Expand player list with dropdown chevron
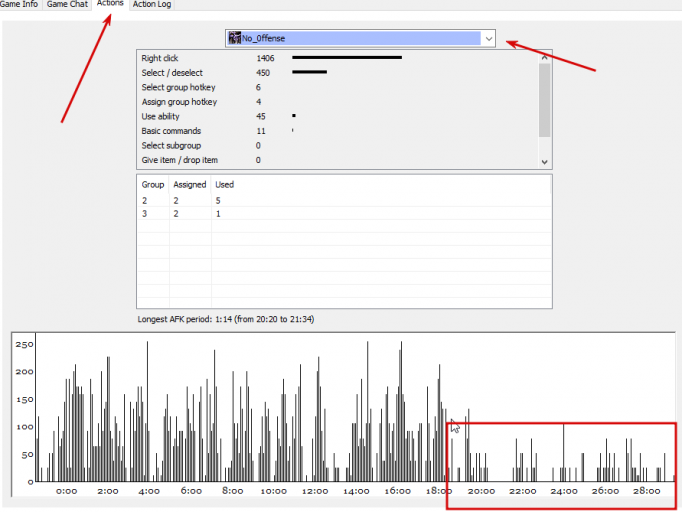The height and width of the screenshot is (512, 682). pos(489,39)
